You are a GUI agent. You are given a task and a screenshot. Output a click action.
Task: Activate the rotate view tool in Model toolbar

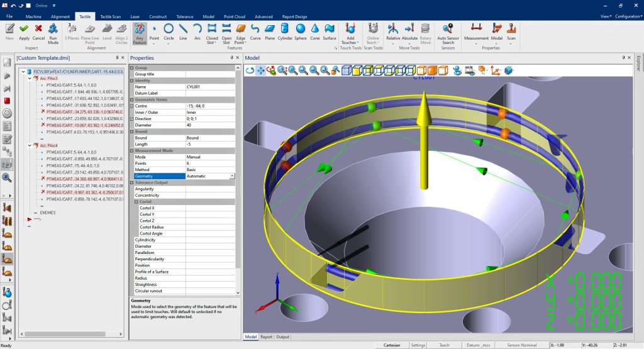tap(250, 70)
